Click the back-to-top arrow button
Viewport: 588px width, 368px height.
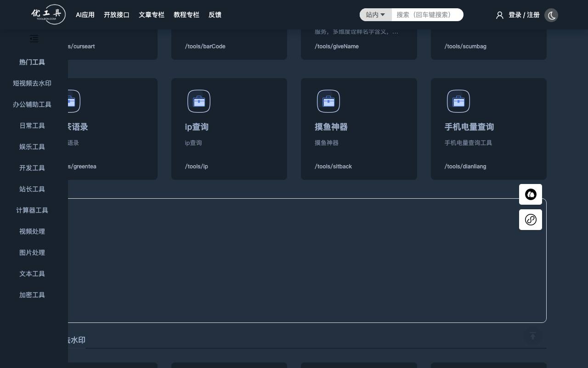coord(533,336)
